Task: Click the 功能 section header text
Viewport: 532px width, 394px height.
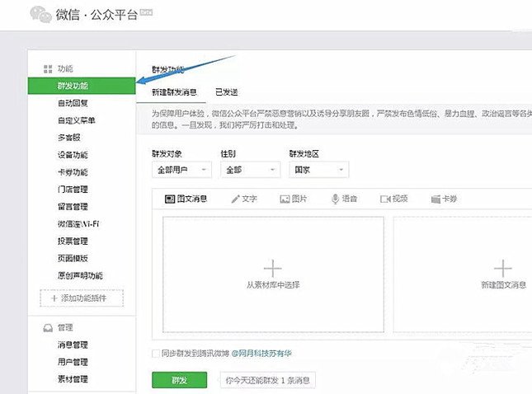Action: coord(65,69)
